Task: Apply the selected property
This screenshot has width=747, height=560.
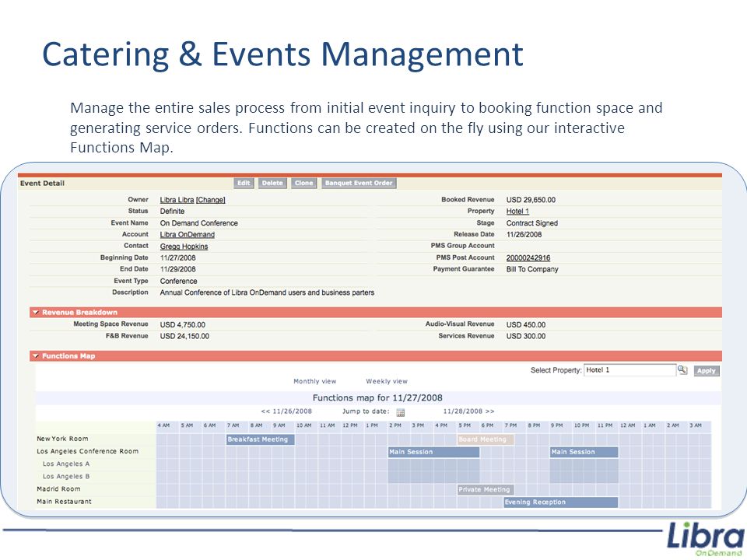Action: tap(706, 370)
